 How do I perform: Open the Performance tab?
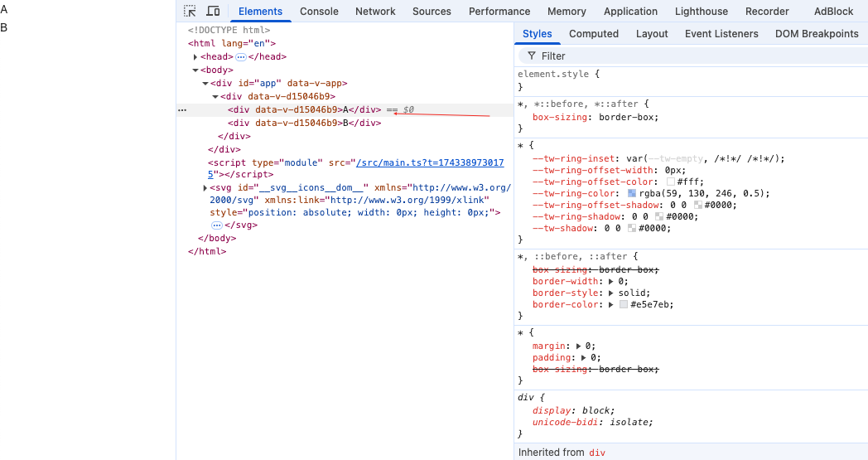[x=499, y=11]
